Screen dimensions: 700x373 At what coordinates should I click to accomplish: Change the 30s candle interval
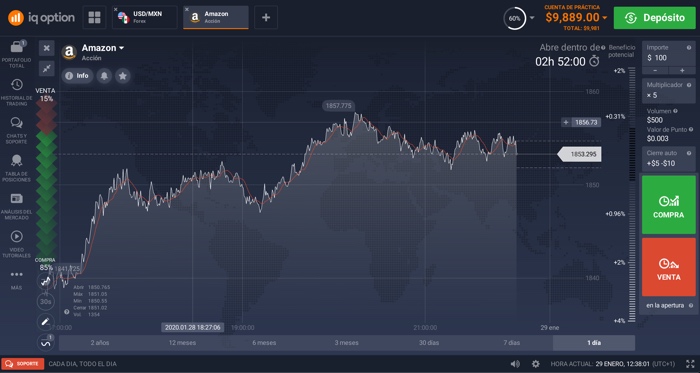tap(45, 302)
